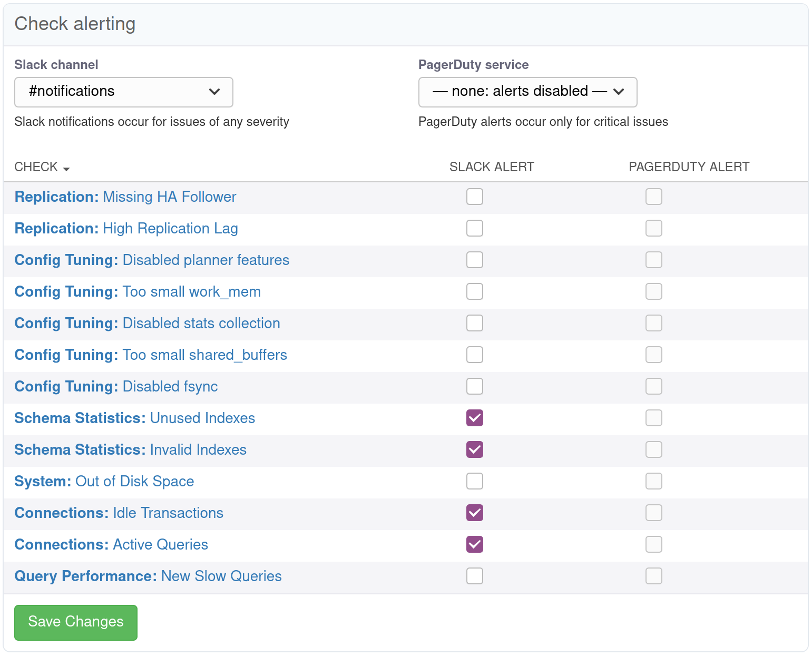The height and width of the screenshot is (656, 812).
Task: Open the Slack channel #notifications dropdown
Action: tap(124, 92)
